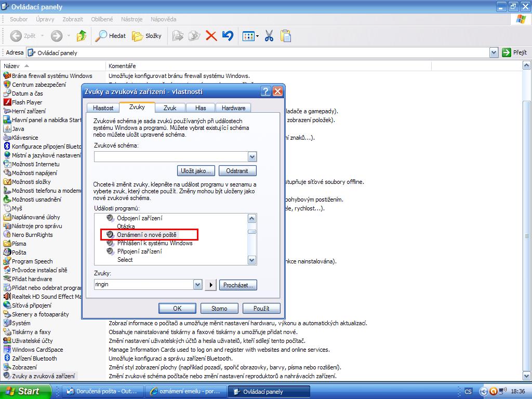Click the CS language indicator in tray
The height and width of the screenshot is (399, 532).
(x=468, y=392)
